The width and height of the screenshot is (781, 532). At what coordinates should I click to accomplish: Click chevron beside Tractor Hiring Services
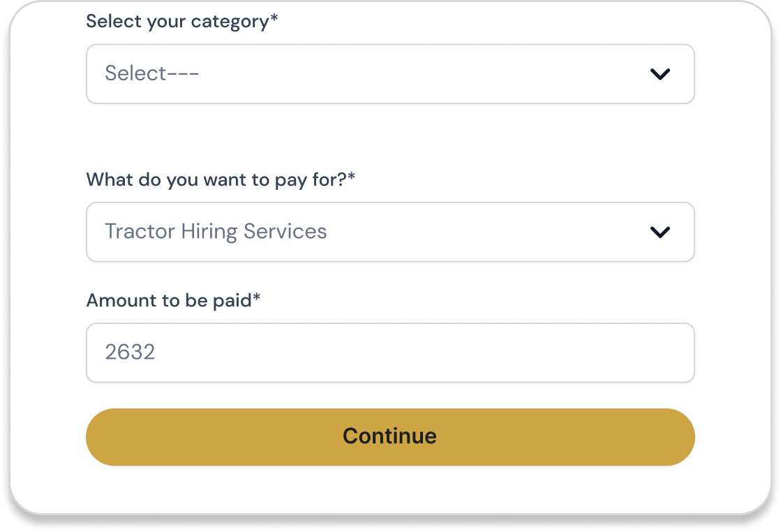(660, 232)
